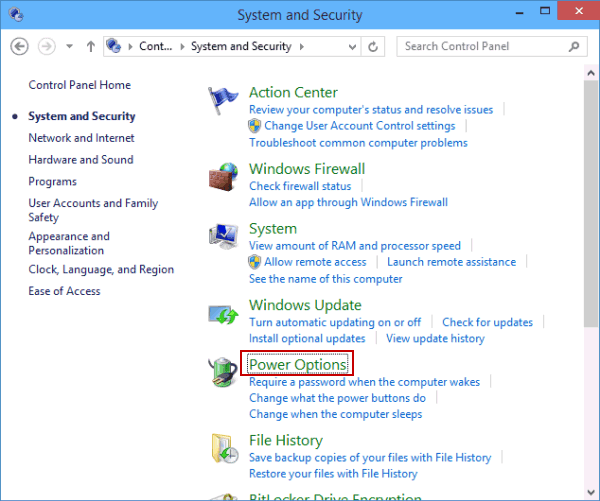The height and width of the screenshot is (501, 600).
Task: Click the System computer icon
Action: pos(223,238)
